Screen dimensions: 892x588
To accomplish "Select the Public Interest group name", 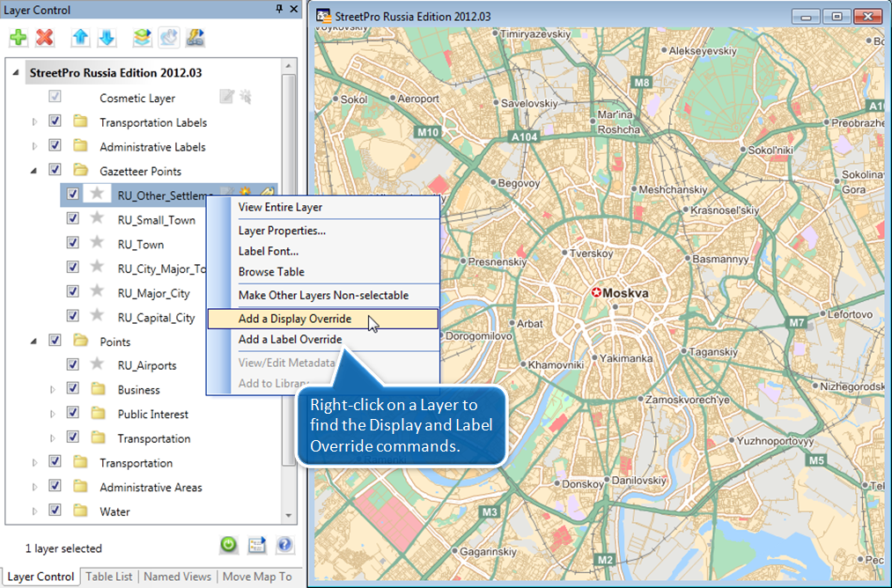I will (x=152, y=414).
